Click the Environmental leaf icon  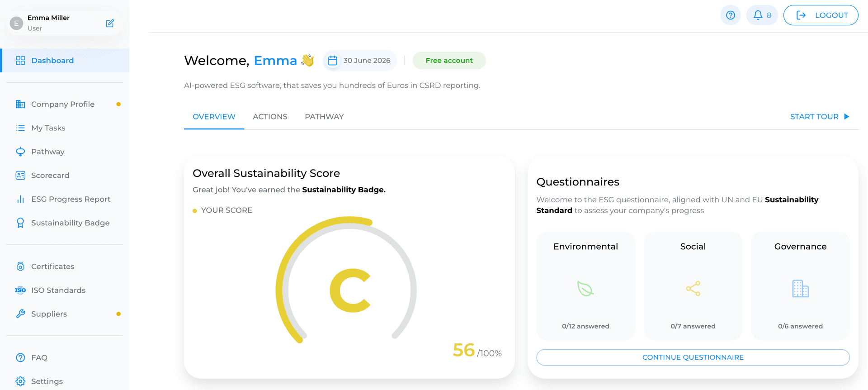[x=585, y=288]
